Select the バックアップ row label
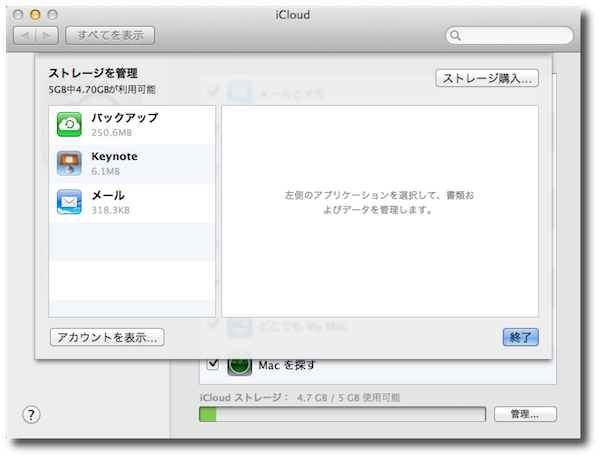The height and width of the screenshot is (458, 600). coord(125,117)
